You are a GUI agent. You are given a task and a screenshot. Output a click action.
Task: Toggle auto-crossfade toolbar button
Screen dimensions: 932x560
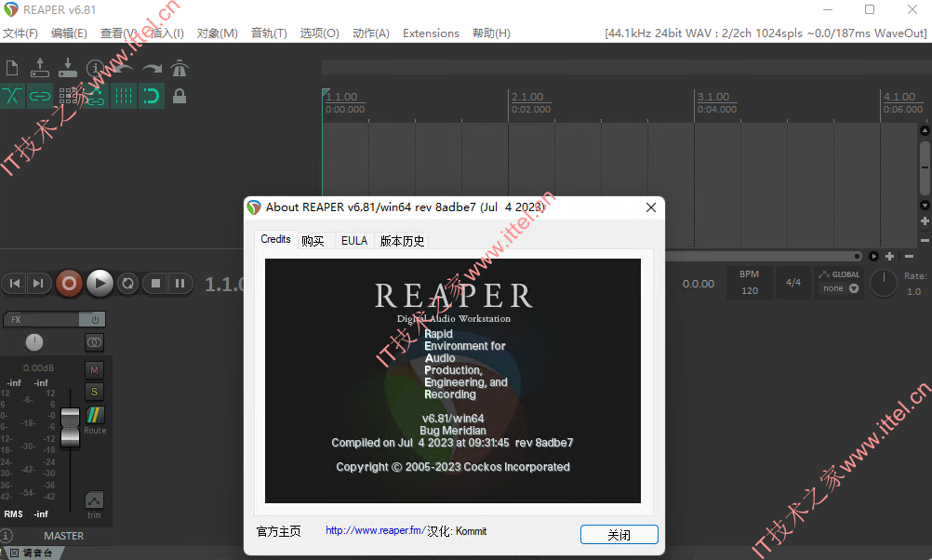12,96
